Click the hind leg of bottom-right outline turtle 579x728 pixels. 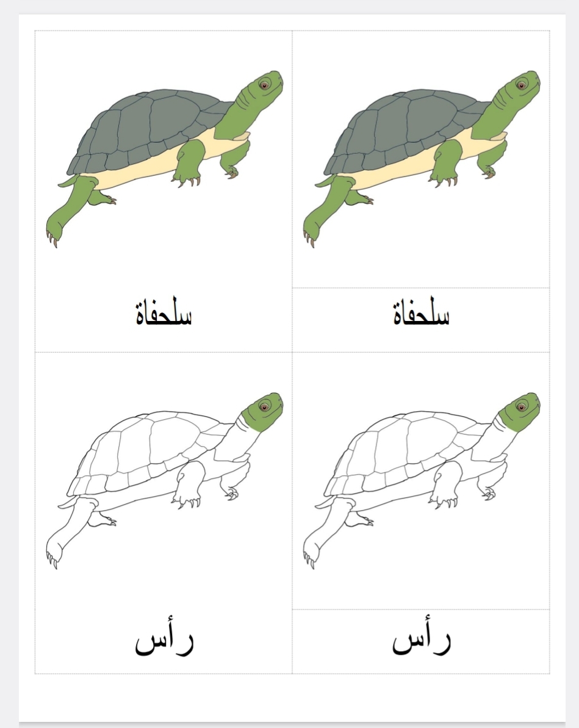(328, 533)
